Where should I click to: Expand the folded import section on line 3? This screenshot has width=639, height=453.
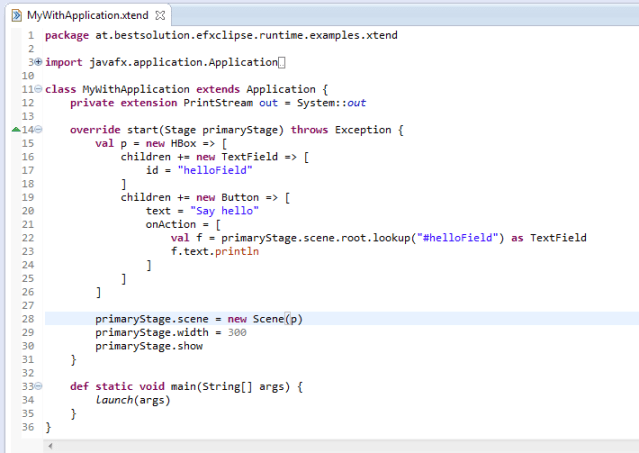click(x=38, y=62)
